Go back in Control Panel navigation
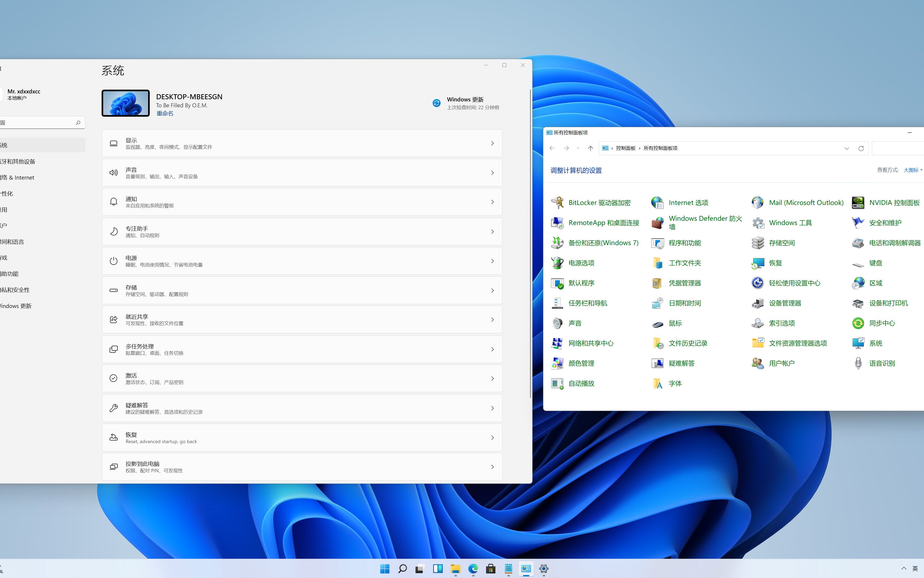 552,148
